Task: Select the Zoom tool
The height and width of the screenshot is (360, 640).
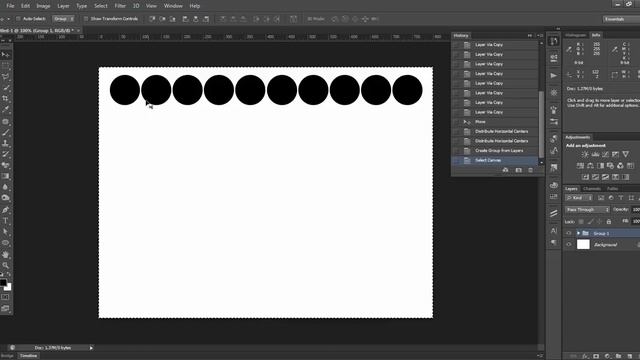Action: [5, 265]
